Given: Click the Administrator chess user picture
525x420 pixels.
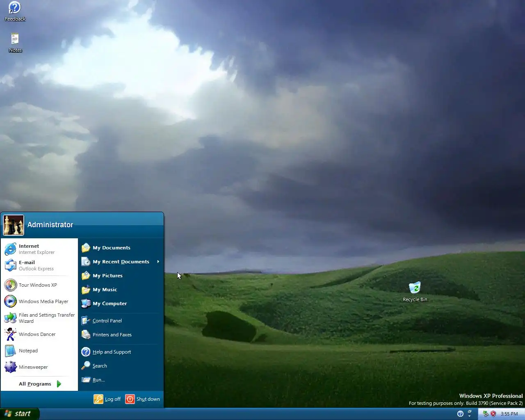Looking at the screenshot, I should click(x=14, y=225).
